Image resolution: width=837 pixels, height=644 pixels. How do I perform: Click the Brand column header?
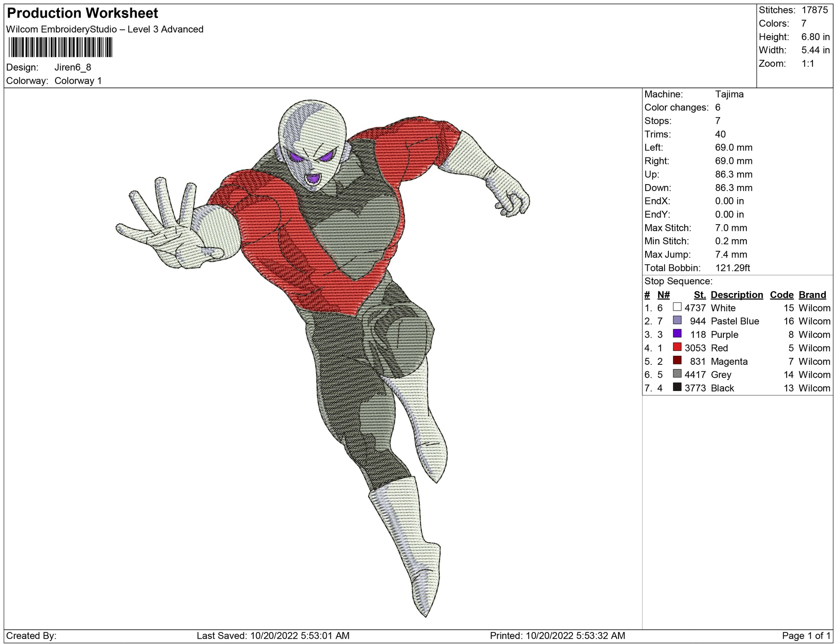pos(812,295)
